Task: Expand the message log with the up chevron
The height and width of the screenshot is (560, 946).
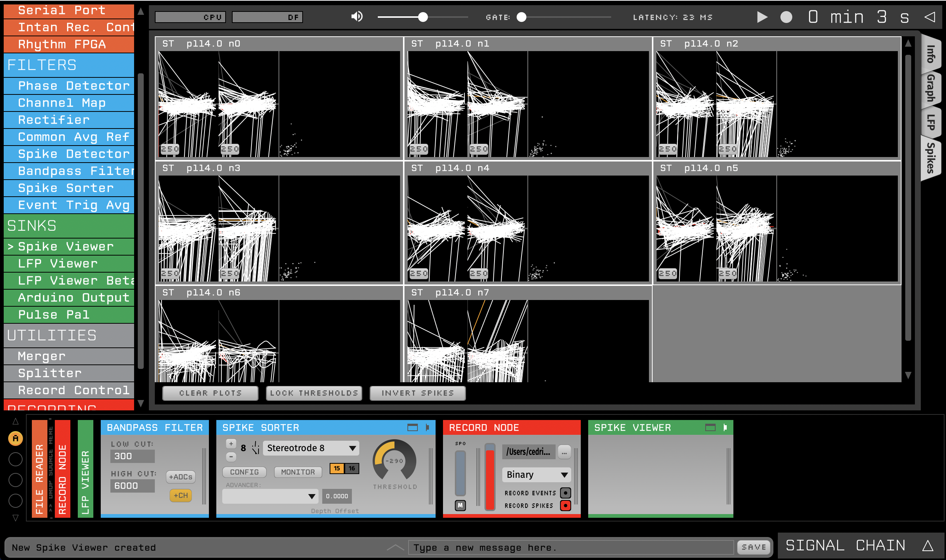Action: [395, 547]
